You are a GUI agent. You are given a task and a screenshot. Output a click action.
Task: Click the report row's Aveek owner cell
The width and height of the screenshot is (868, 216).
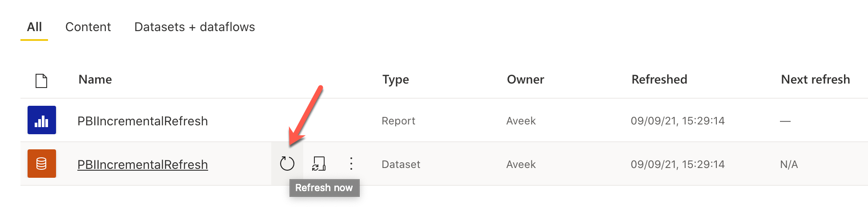pos(521,121)
